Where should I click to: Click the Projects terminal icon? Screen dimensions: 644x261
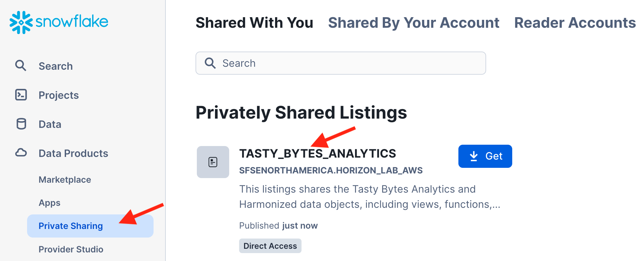pos(21,95)
